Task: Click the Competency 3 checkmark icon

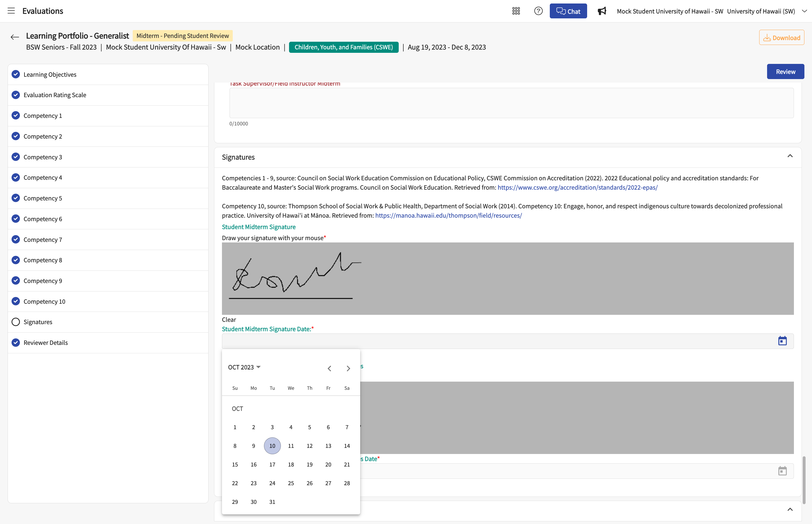Action: point(16,157)
